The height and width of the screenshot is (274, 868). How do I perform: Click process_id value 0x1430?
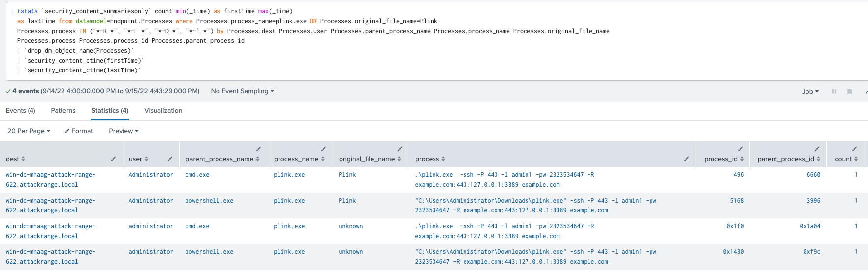pyautogui.click(x=733, y=252)
